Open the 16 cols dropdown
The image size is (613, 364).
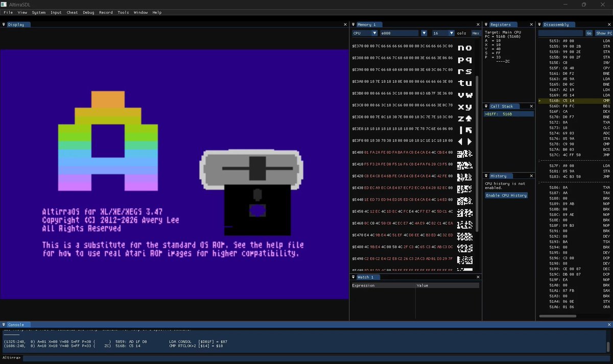(451, 33)
